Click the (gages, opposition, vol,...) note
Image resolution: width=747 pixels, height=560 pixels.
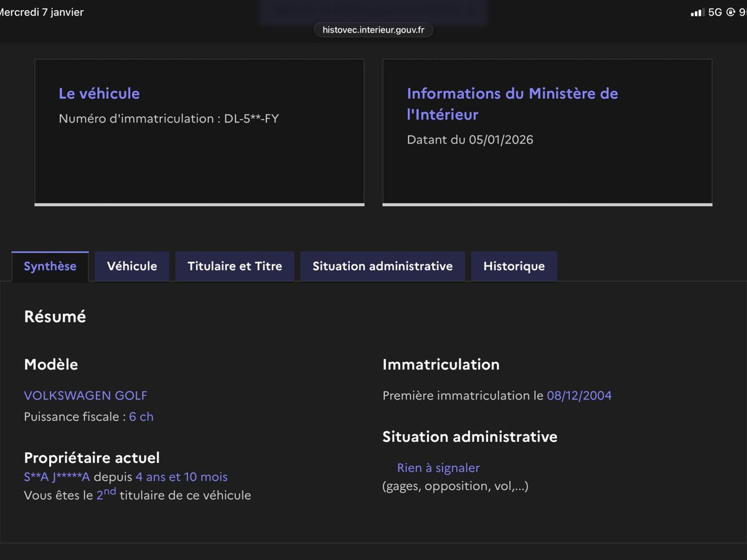click(455, 487)
